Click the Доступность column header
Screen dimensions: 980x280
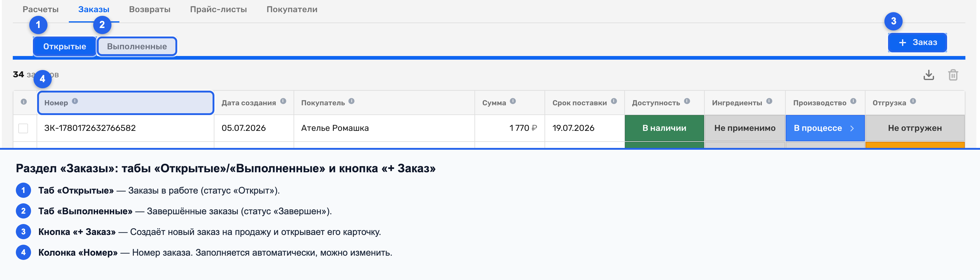664,103
